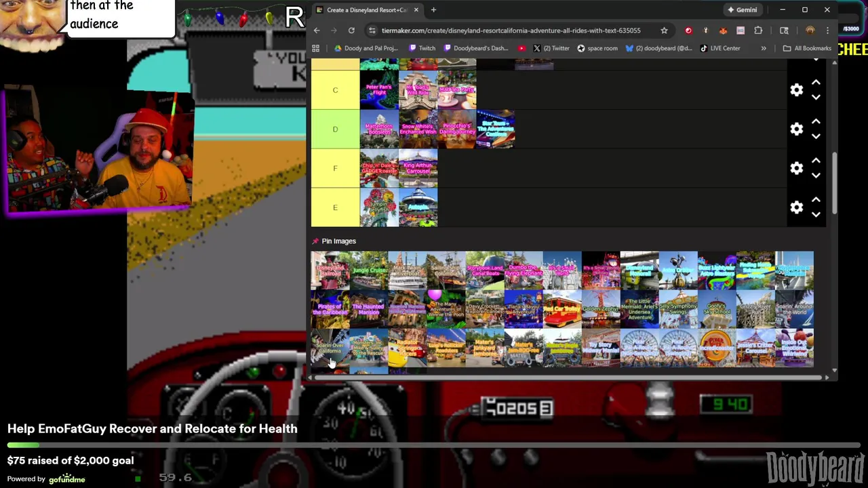Image resolution: width=868 pixels, height=488 pixels.
Task: Move tier F row down
Action: click(x=816, y=176)
